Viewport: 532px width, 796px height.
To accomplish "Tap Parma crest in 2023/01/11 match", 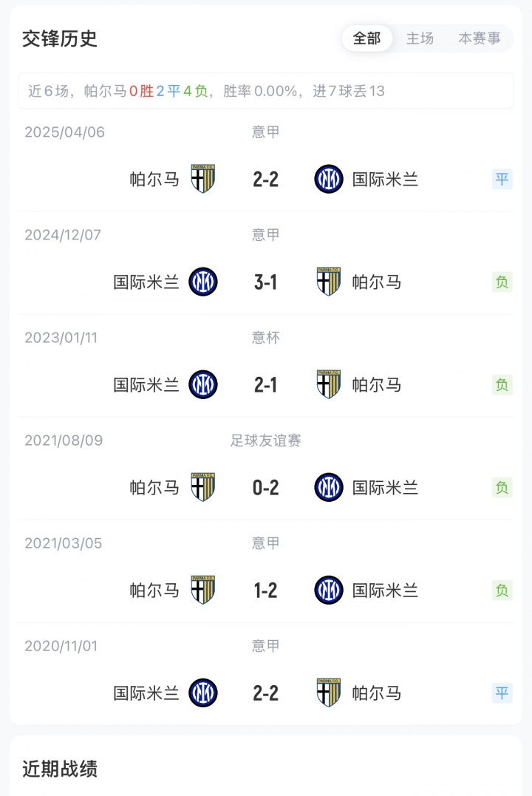I will click(x=329, y=384).
